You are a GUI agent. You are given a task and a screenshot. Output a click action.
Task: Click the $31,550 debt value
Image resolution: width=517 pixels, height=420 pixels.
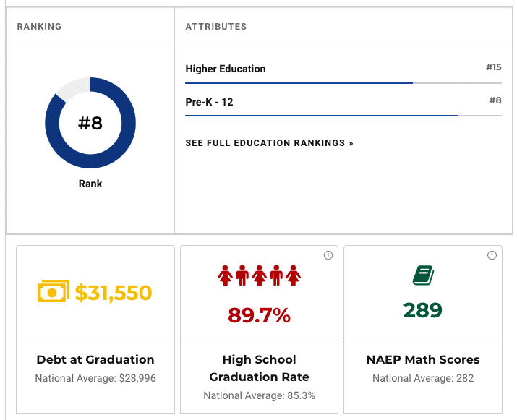click(x=114, y=293)
